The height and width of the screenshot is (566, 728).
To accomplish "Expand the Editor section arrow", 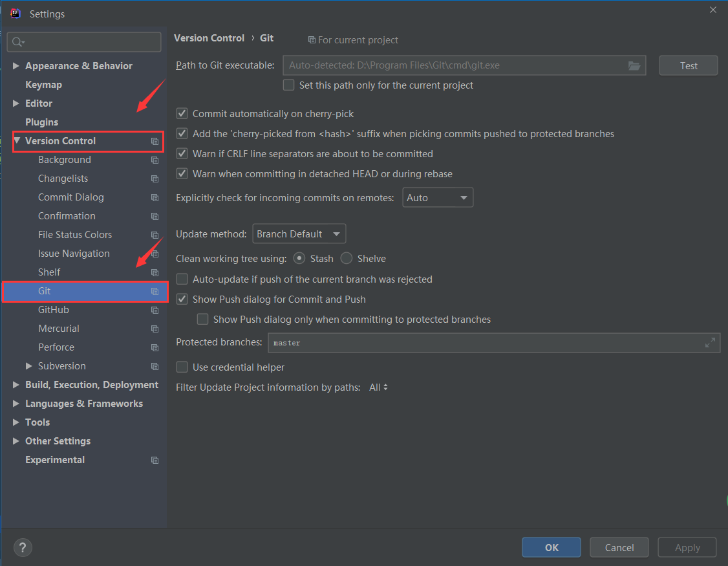I will coord(16,103).
